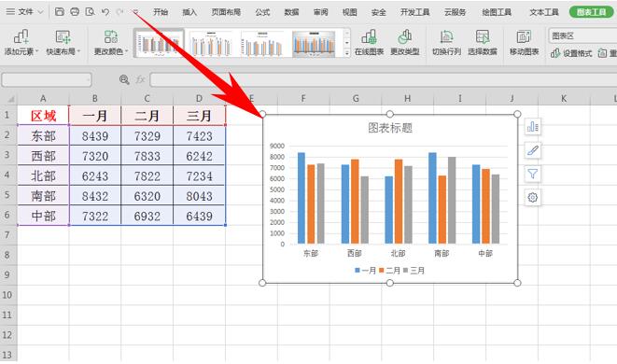Image resolution: width=617 pixels, height=364 pixels.
Task: Switch to the 开始 tab
Action: point(161,12)
